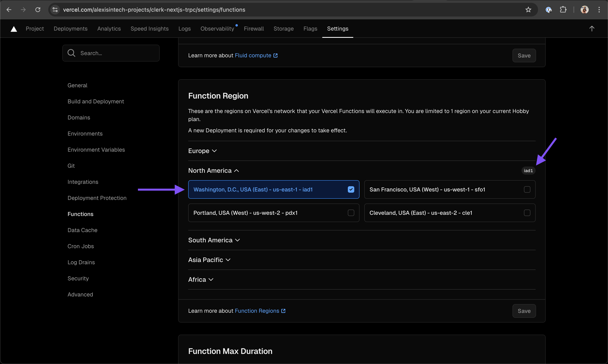Open Security settings
This screenshot has width=608, height=364.
(x=78, y=278)
